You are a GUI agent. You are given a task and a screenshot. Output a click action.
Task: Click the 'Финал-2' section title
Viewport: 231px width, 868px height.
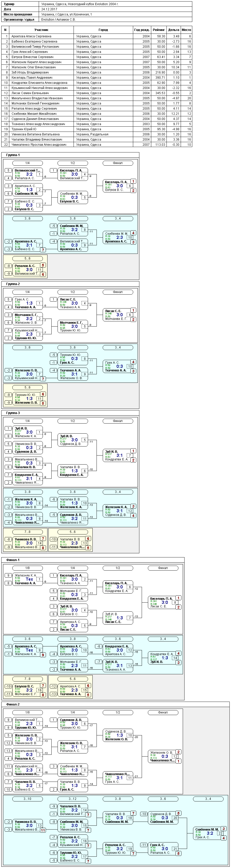13,704
